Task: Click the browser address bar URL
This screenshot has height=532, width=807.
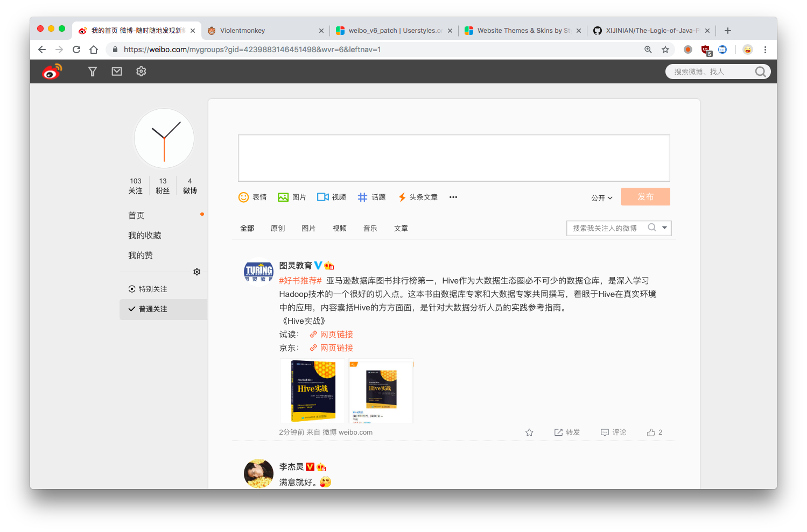Action: (252, 49)
